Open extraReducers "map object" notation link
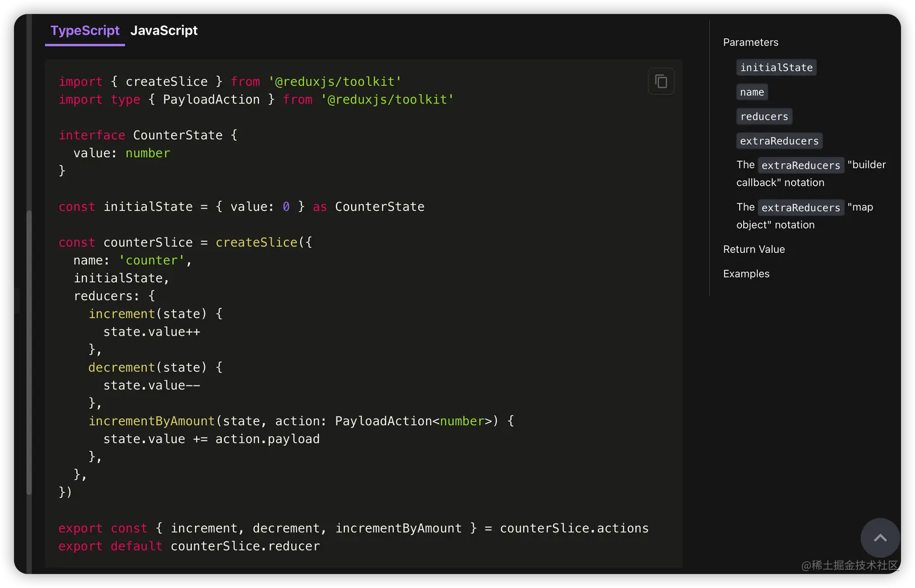This screenshot has width=915, height=588. [x=805, y=216]
